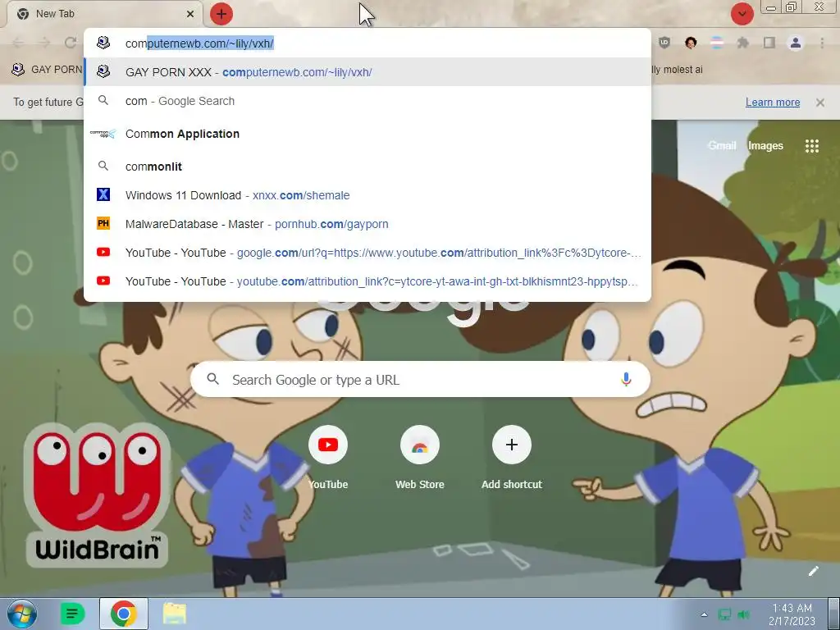The width and height of the screenshot is (840, 630).
Task: Choose the Common Application suggestion
Action: (x=367, y=134)
